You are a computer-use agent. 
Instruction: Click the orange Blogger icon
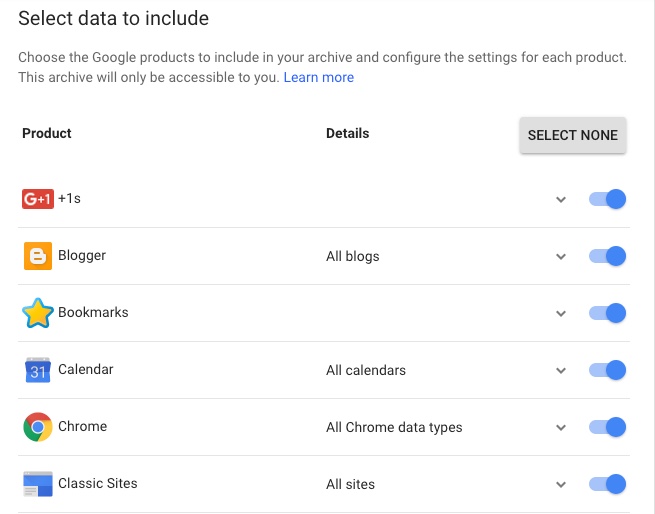(38, 256)
